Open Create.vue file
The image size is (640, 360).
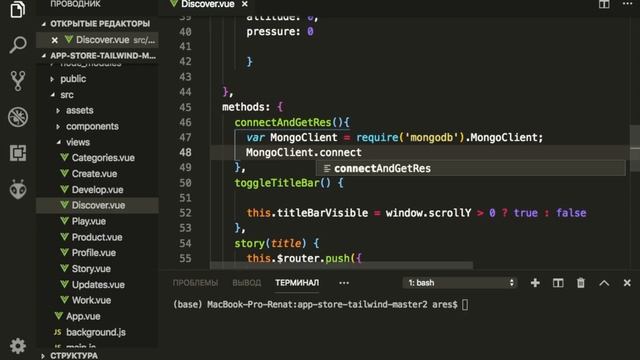pyautogui.click(x=94, y=173)
